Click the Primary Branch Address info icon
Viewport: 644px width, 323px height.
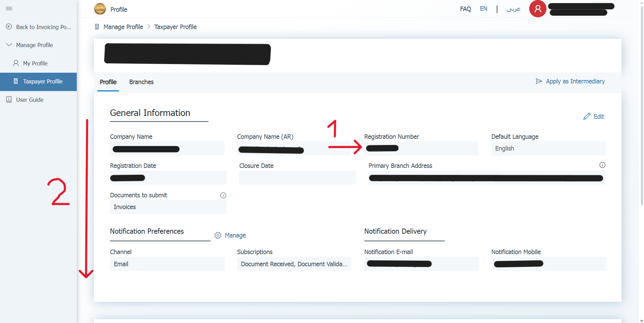tap(602, 165)
